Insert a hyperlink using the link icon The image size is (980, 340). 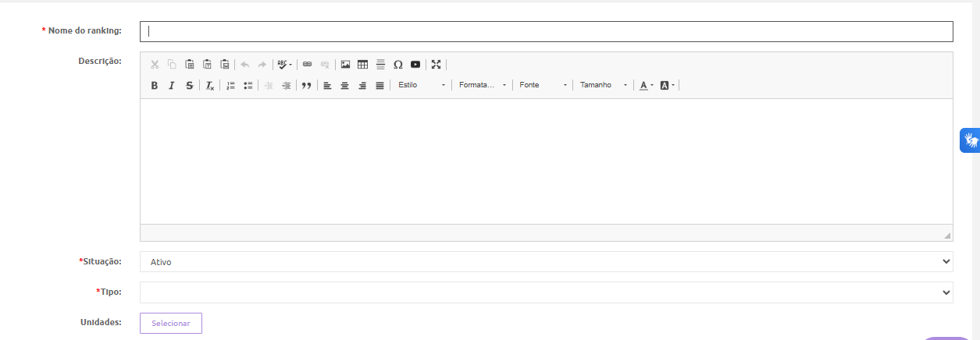pos(307,65)
